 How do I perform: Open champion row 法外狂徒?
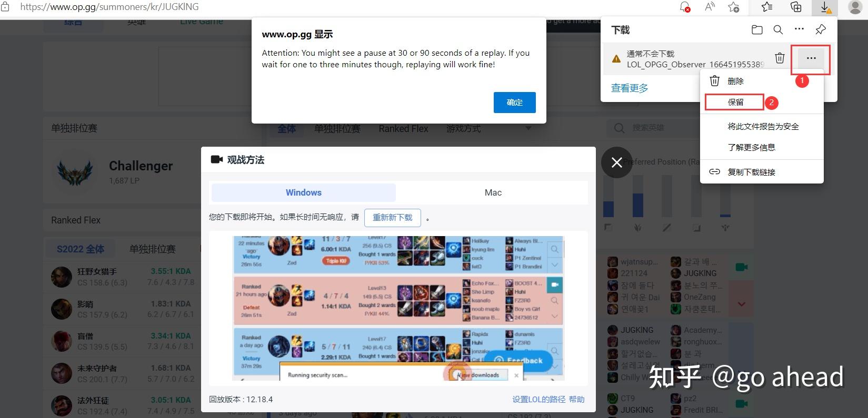click(x=122, y=405)
